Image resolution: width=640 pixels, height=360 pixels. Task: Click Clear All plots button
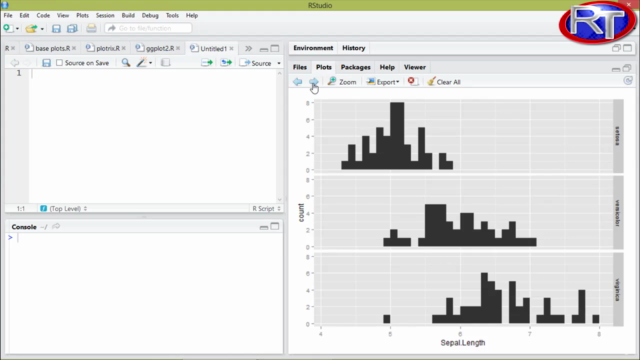(444, 82)
